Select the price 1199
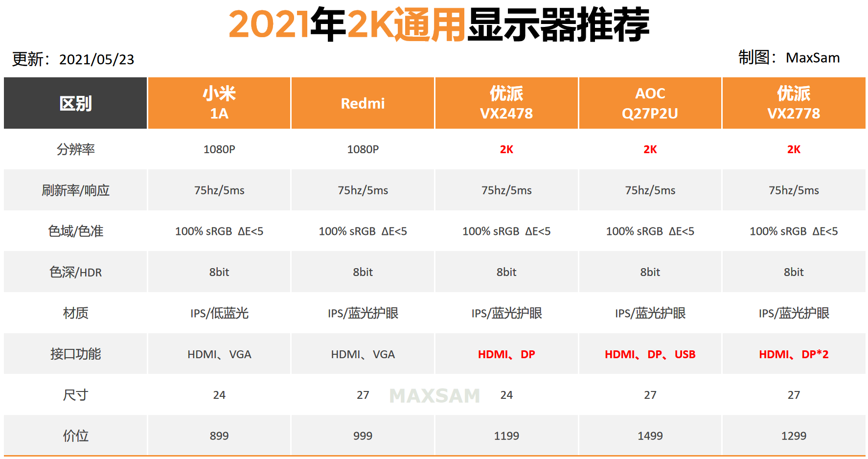 pyautogui.click(x=506, y=436)
